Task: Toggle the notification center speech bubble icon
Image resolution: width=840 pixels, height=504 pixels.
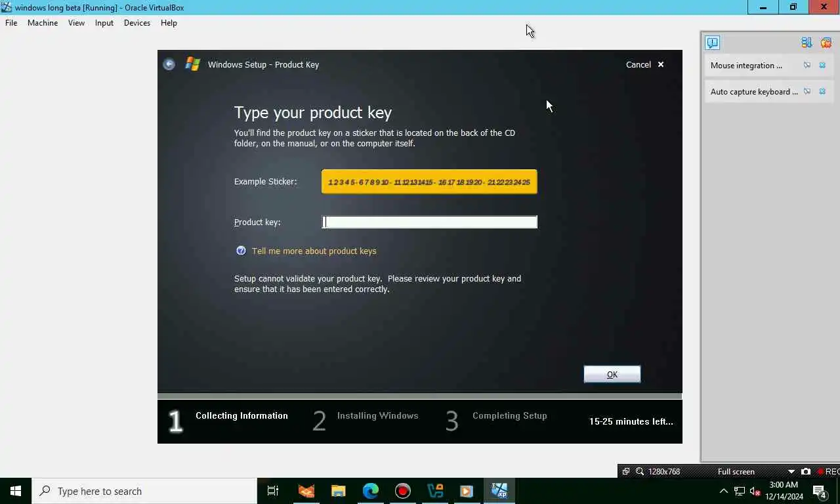Action: click(712, 43)
